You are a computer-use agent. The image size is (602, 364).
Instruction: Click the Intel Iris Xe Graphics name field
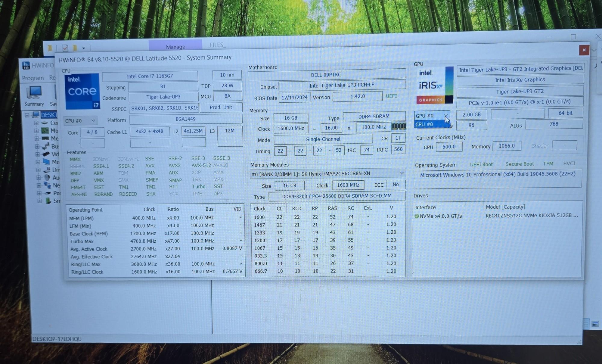520,80
